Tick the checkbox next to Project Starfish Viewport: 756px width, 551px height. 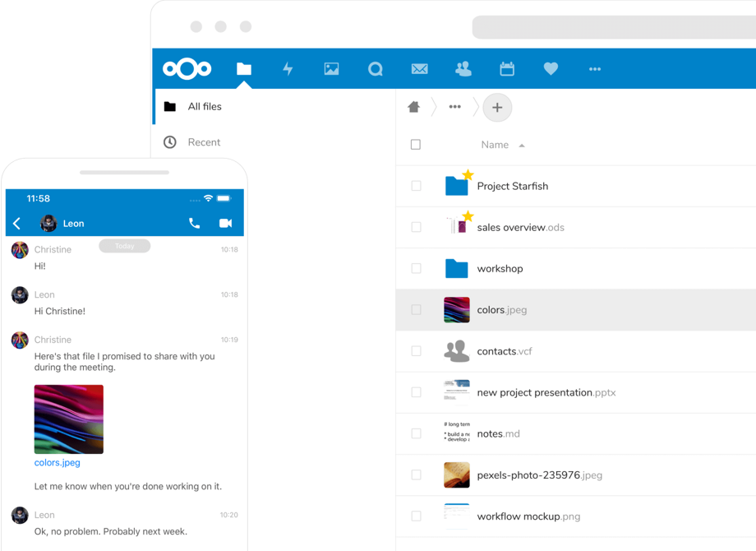pyautogui.click(x=416, y=186)
